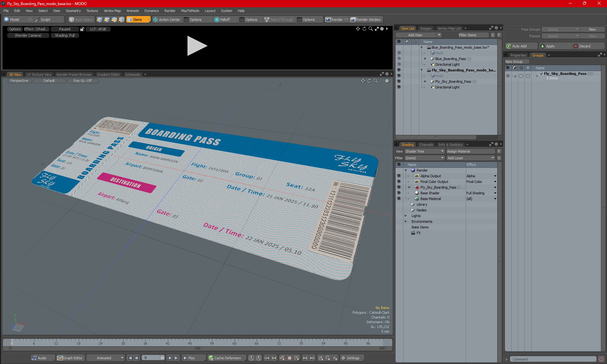607x364 pixels.
Task: Step back one frame
Action: [137, 358]
